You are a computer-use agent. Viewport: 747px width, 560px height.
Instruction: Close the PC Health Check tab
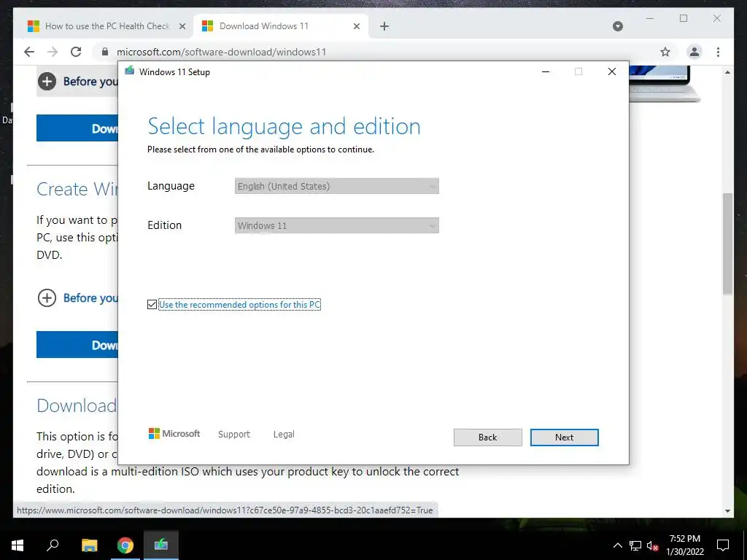tap(182, 26)
